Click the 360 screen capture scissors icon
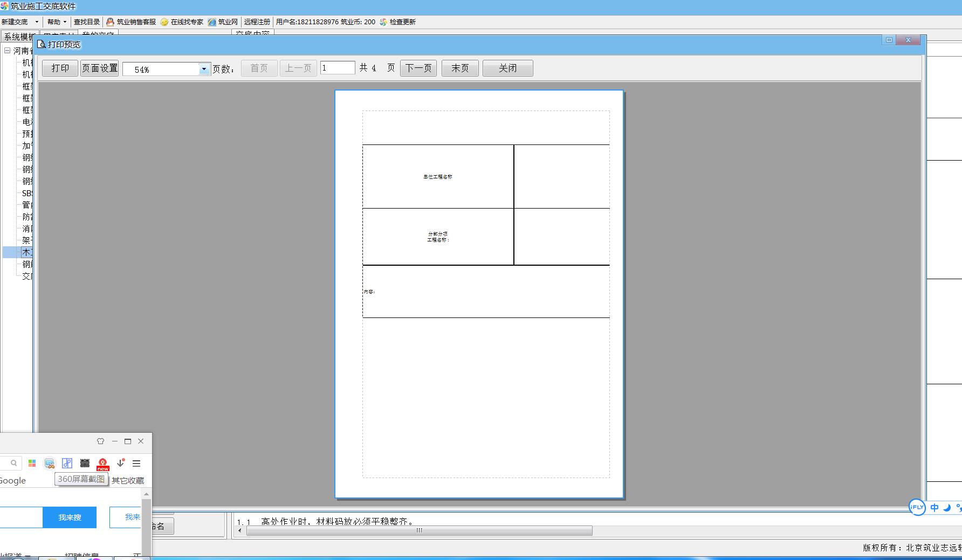This screenshot has width=962, height=560. [x=50, y=464]
